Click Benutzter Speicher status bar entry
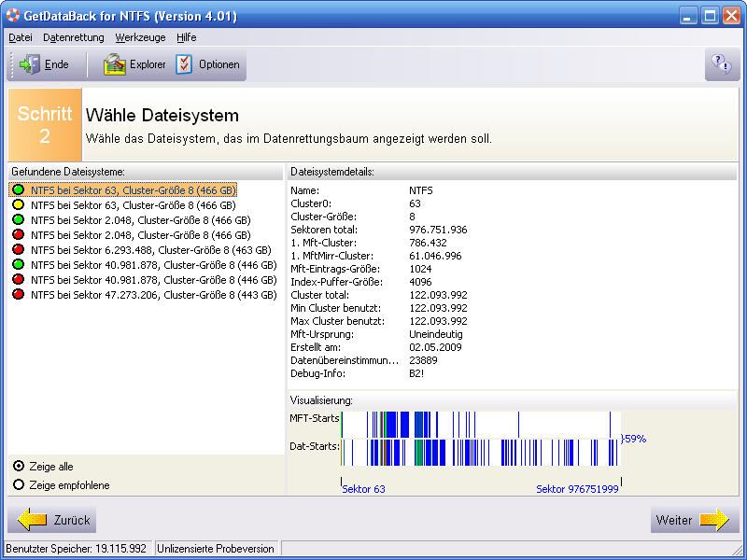Screen dimensions: 747x560 click(x=77, y=548)
